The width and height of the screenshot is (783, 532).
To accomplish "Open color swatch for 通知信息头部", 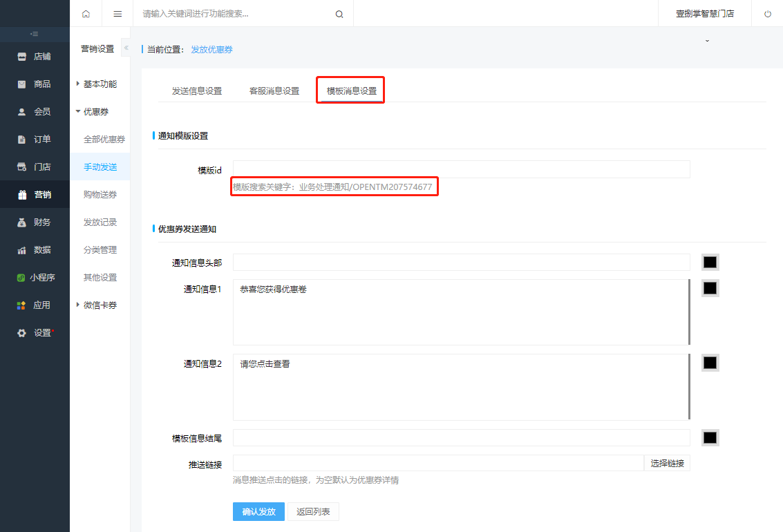I will 710,262.
